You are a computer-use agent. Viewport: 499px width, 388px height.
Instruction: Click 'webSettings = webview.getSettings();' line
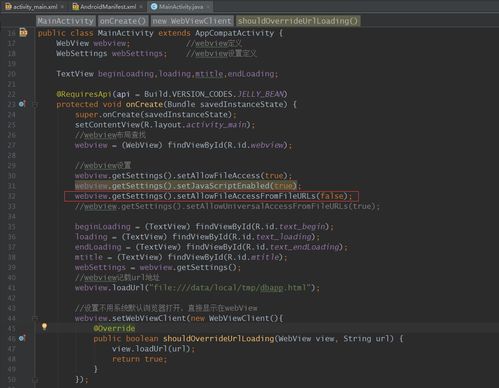pos(158,268)
